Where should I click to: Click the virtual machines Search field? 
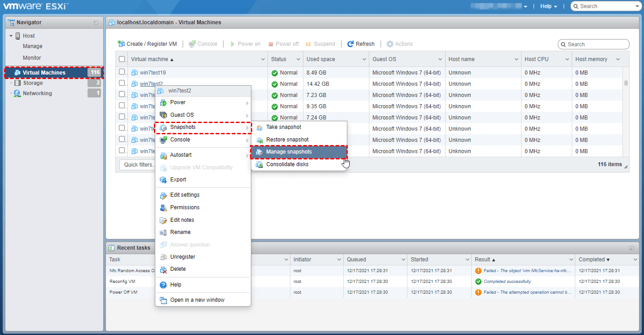(x=597, y=44)
